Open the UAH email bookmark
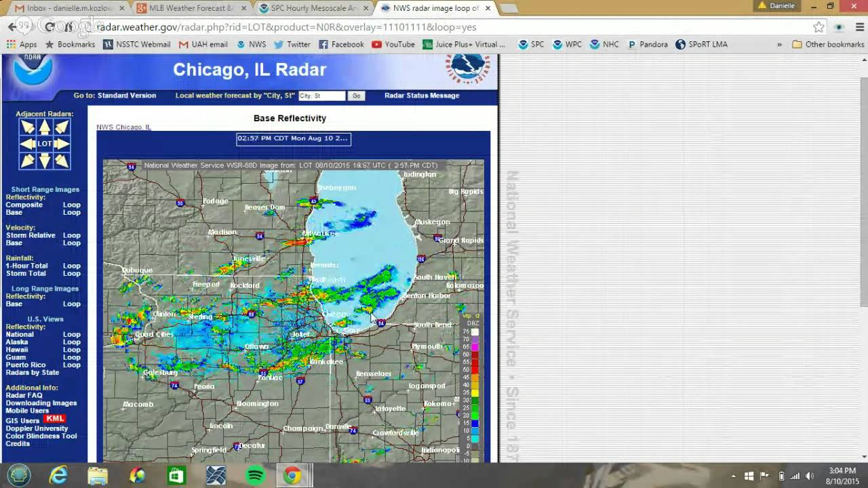 point(203,44)
